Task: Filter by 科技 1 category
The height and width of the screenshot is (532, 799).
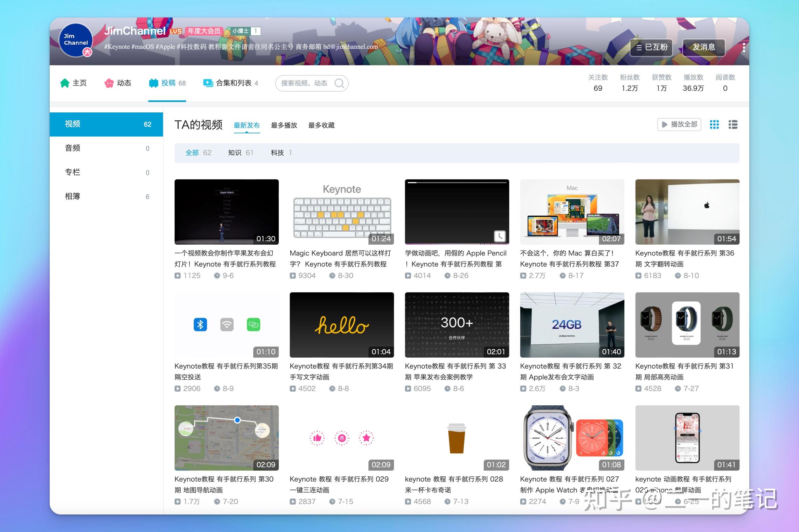Action: pyautogui.click(x=281, y=153)
